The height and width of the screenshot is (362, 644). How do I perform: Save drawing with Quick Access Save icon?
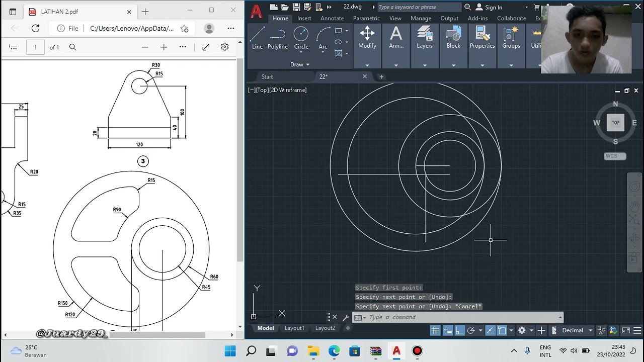click(x=296, y=7)
